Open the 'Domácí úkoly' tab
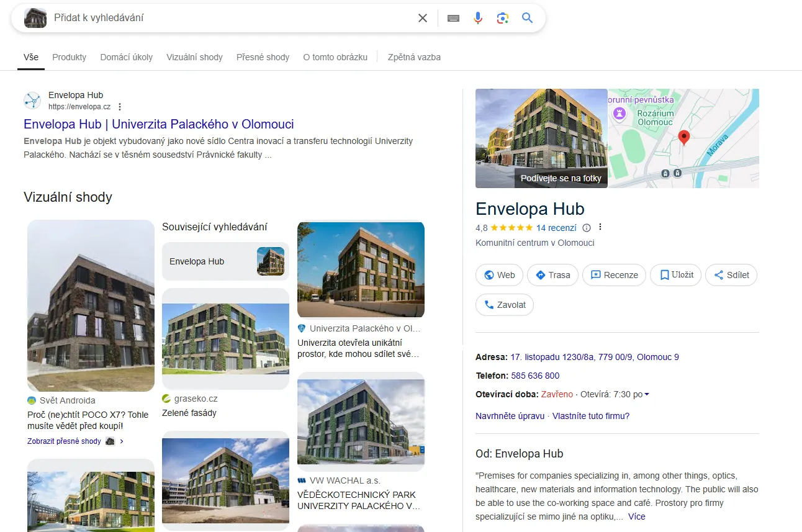The width and height of the screenshot is (802, 532). [x=127, y=57]
